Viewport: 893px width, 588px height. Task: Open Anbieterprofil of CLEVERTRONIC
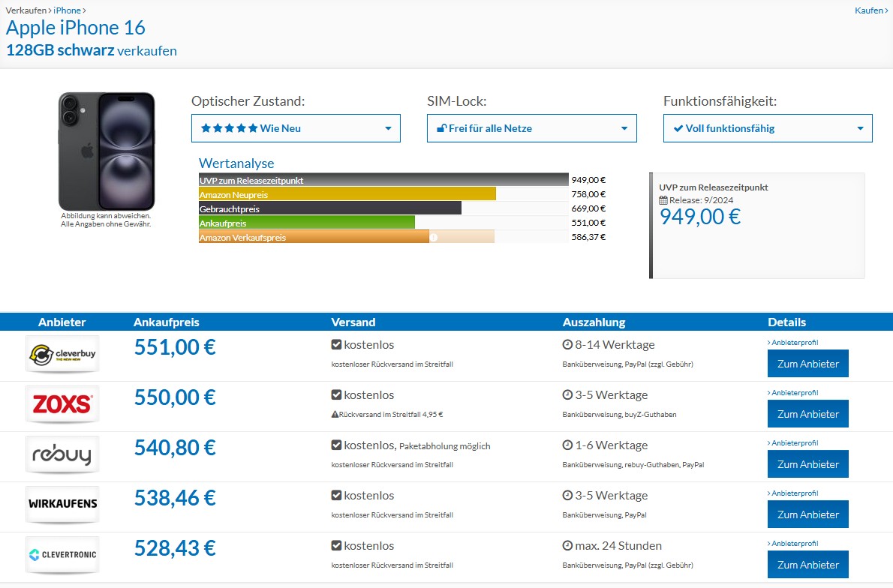pos(792,543)
